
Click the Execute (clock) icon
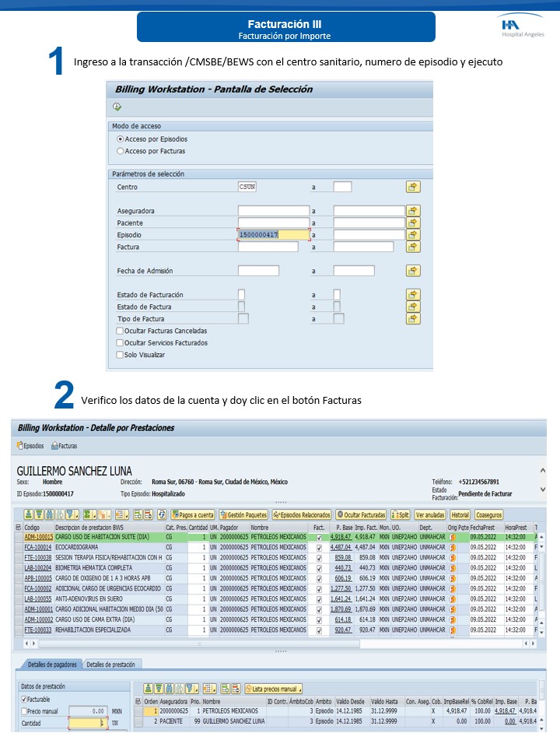point(117,107)
